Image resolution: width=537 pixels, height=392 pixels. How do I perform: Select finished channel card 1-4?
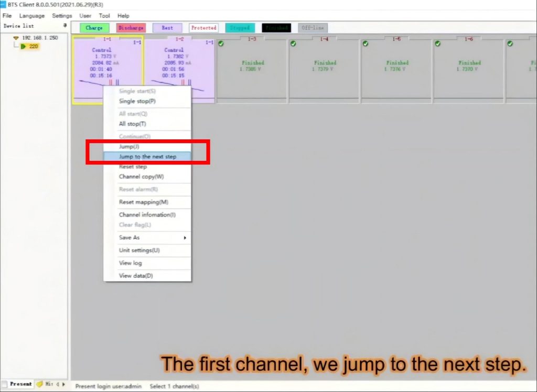tap(324, 70)
